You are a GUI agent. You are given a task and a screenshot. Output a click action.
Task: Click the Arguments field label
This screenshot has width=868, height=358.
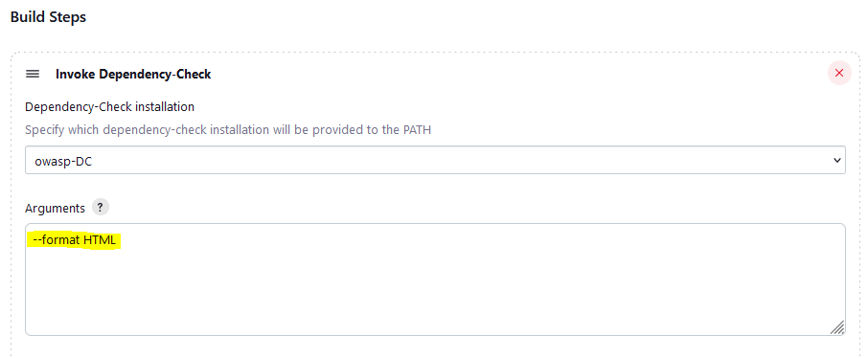coord(55,208)
